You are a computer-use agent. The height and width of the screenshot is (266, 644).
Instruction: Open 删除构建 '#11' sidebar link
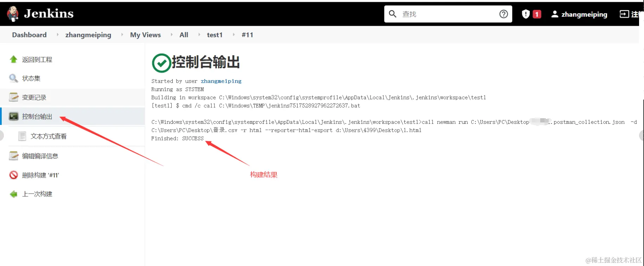pos(40,175)
